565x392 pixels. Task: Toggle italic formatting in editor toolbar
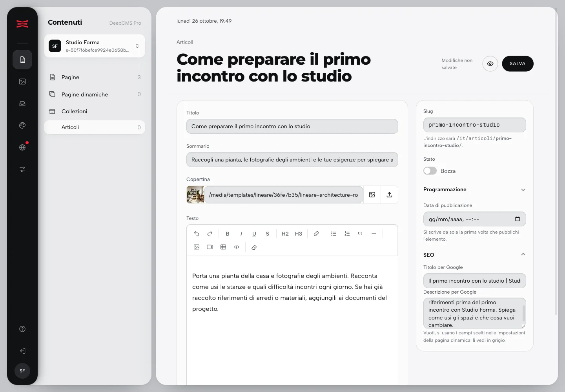coord(241,234)
